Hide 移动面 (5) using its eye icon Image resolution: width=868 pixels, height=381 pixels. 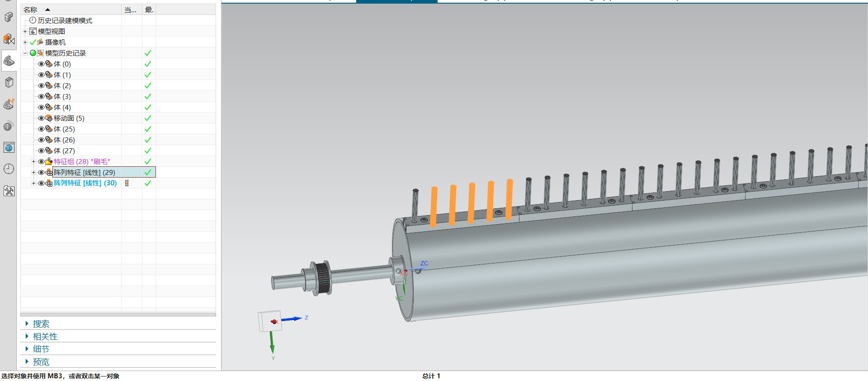41,118
